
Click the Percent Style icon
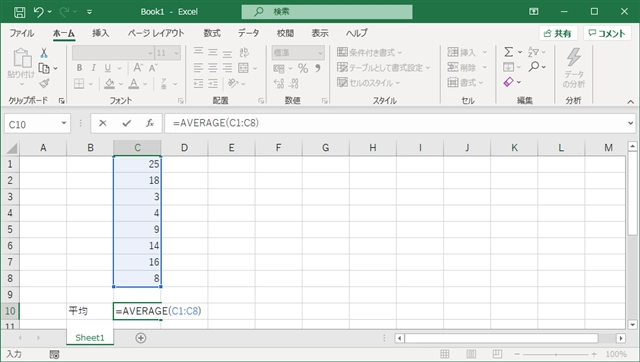pos(303,68)
